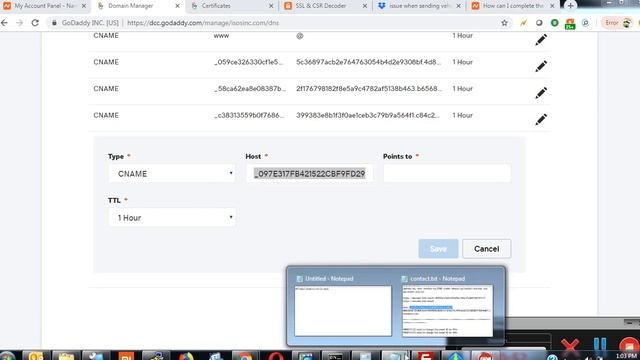Screen dimensions: 640x360
Task: Open the Chrome profile avatar showing Error
Action: coord(618,23)
